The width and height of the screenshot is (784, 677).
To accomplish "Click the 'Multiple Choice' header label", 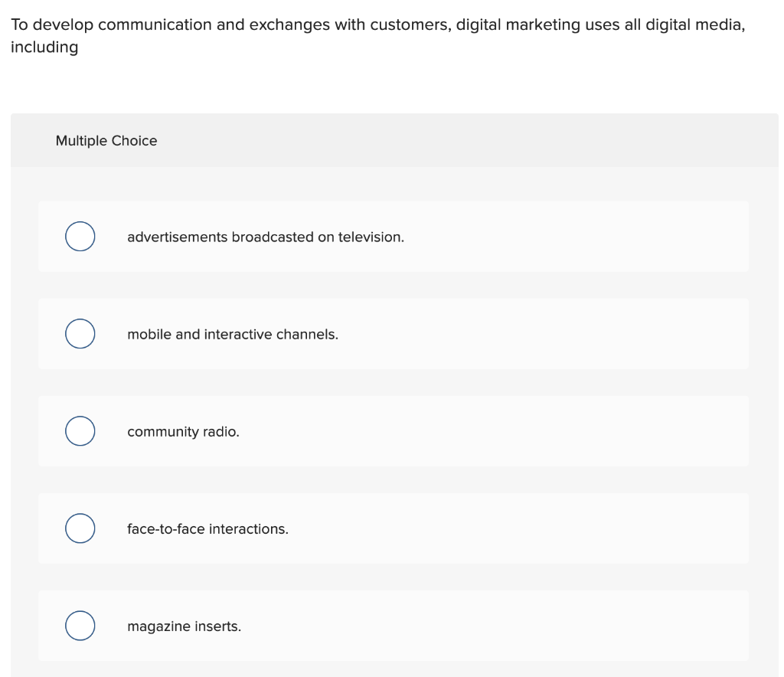I will click(x=106, y=140).
